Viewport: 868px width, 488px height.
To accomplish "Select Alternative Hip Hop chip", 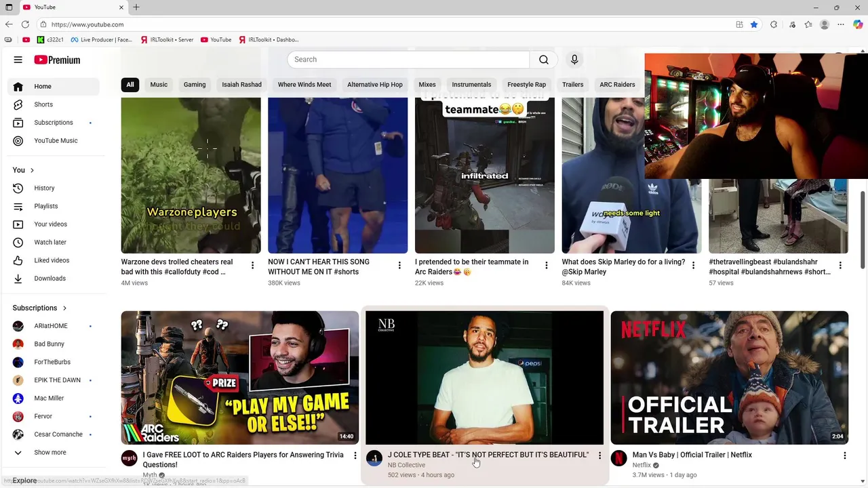I will [375, 85].
